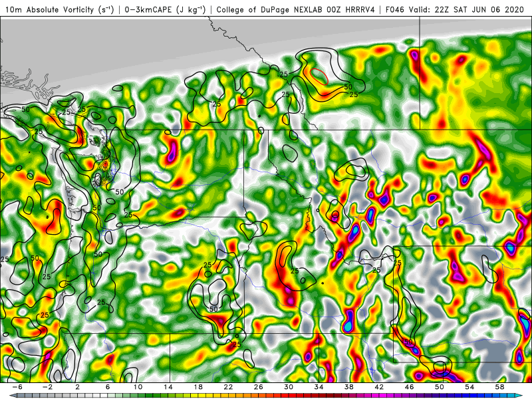Click the '14' colorbar tick label
The width and height of the screenshot is (532, 399).
tap(168, 387)
